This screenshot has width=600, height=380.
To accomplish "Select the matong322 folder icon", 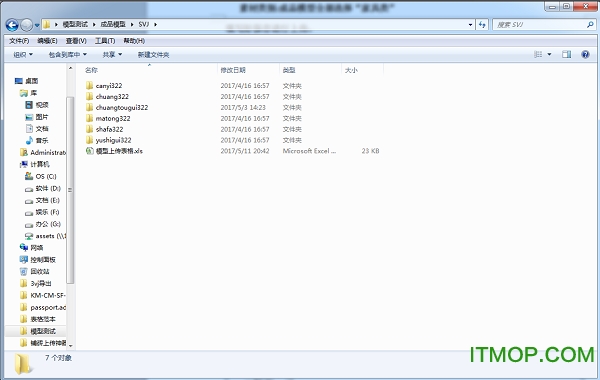I will coord(90,118).
